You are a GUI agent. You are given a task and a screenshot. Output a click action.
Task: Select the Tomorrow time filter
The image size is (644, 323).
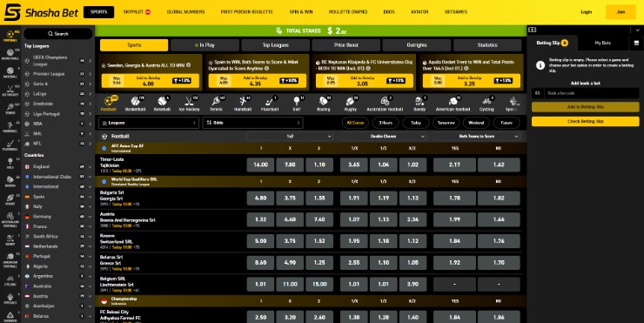[446, 123]
